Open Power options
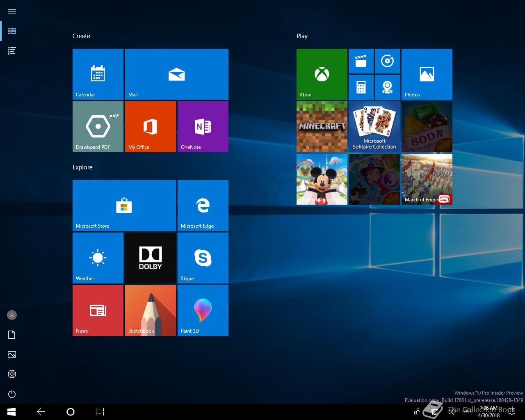 (x=12, y=394)
